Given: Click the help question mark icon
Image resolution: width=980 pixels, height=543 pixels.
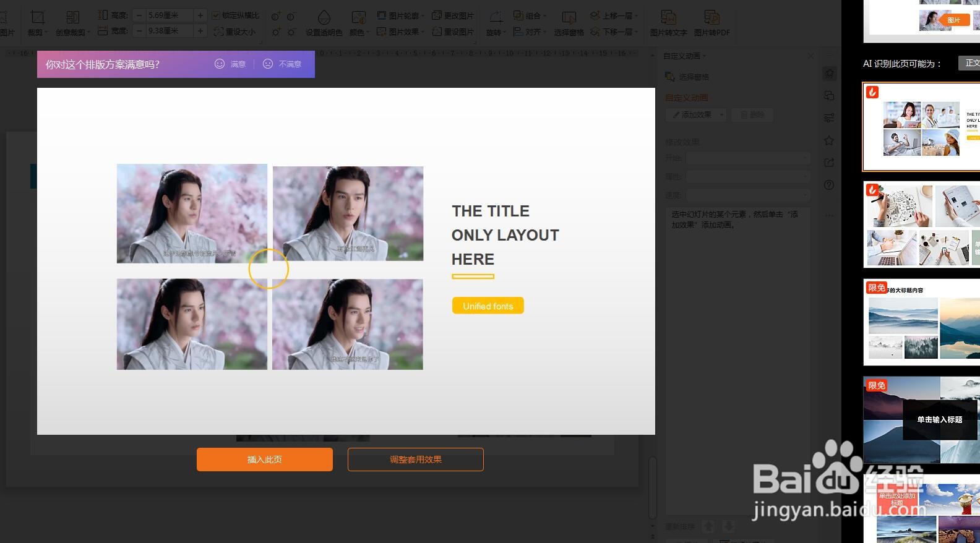Looking at the screenshot, I should click(x=830, y=185).
